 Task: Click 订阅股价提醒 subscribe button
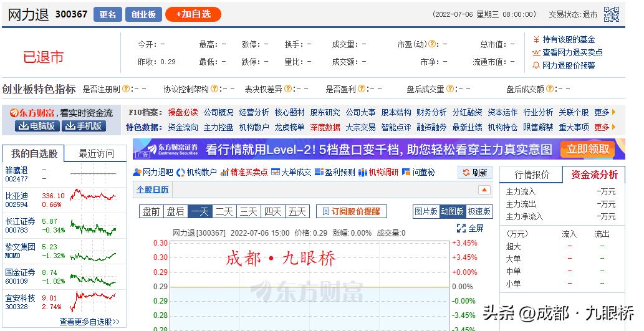pyautogui.click(x=351, y=211)
